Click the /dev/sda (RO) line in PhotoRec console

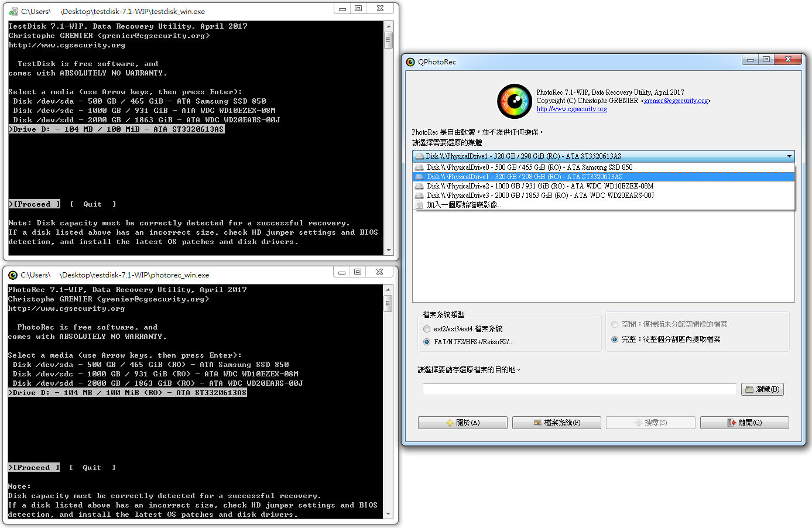[x=150, y=365]
